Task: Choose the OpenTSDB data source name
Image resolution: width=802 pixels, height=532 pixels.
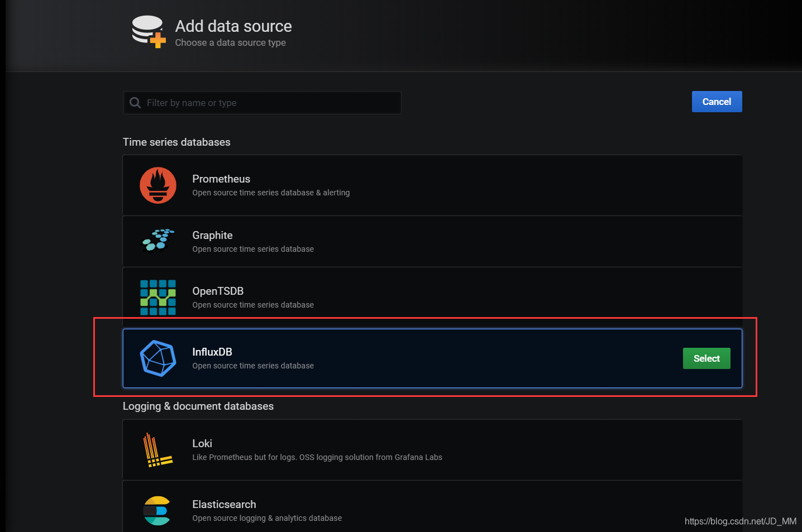Action: (218, 291)
